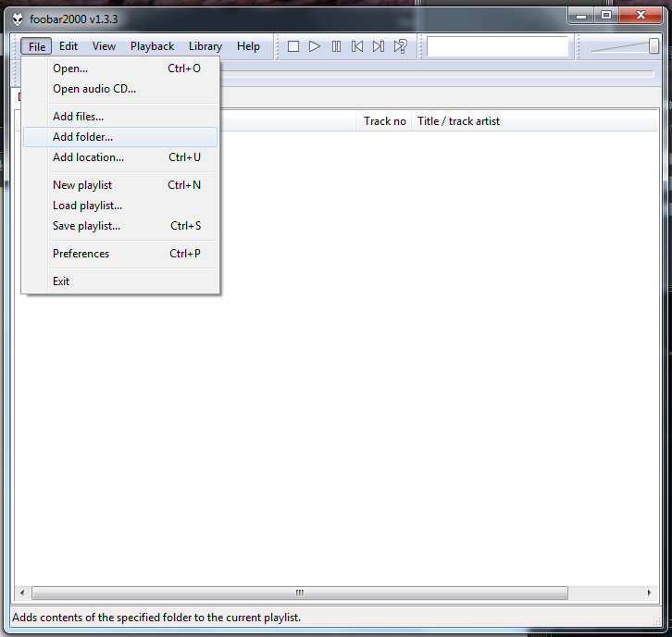Select Open audio CD... entry
The width and height of the screenshot is (672, 637).
click(120, 89)
